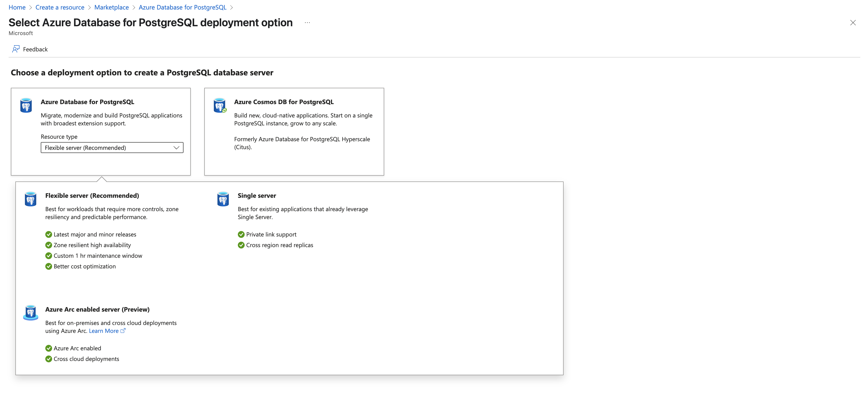
Task: Choose Azure Arc enabled server (Preview) option
Action: click(97, 309)
